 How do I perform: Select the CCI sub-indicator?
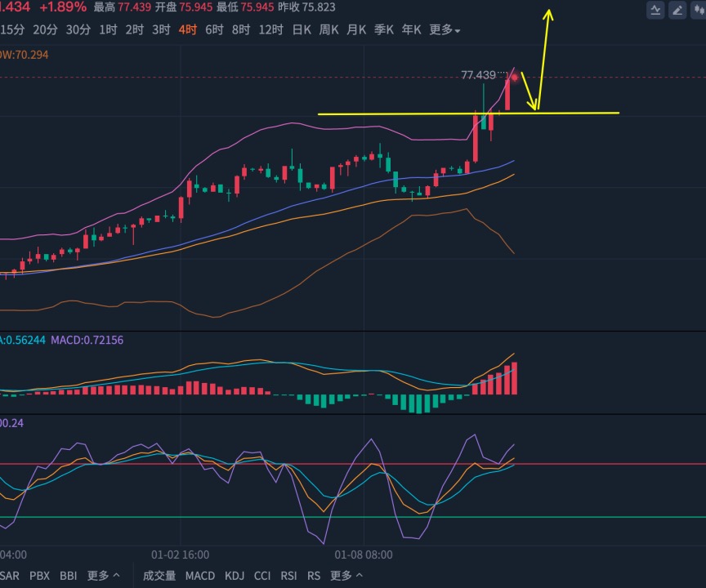(262, 576)
